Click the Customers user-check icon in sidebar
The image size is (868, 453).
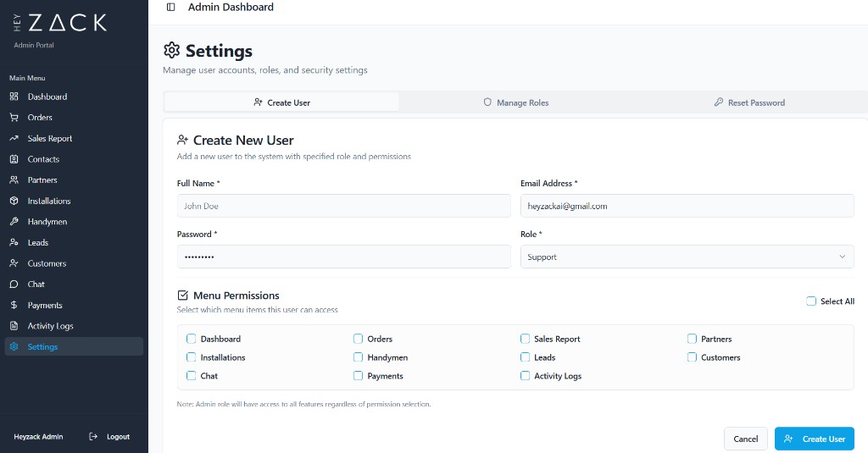click(14, 263)
